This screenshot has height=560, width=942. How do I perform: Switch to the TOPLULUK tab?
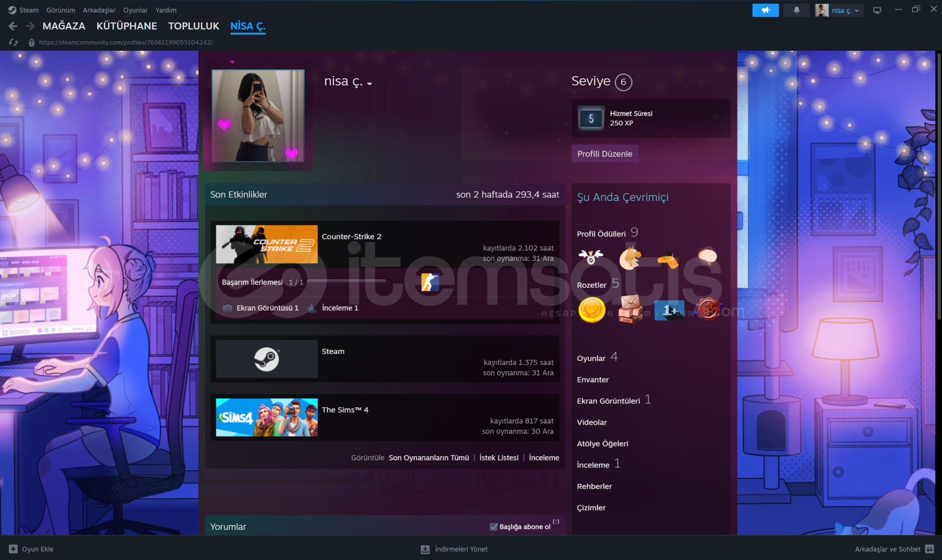193,26
